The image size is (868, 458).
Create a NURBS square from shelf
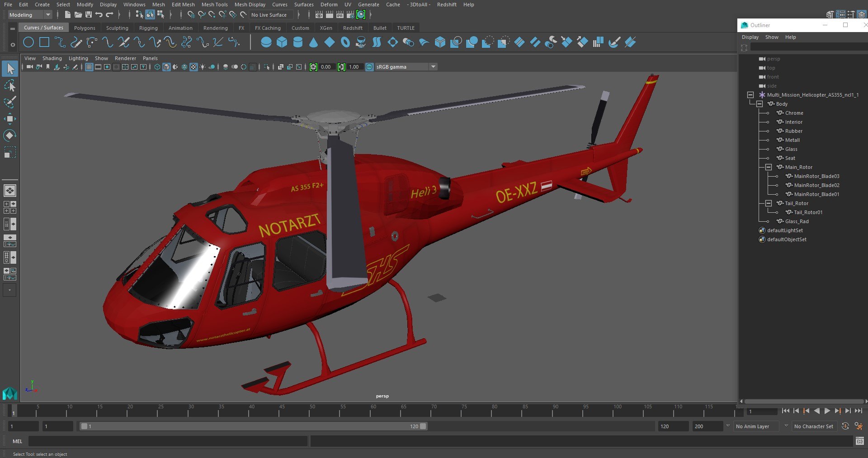pyautogui.click(x=44, y=42)
